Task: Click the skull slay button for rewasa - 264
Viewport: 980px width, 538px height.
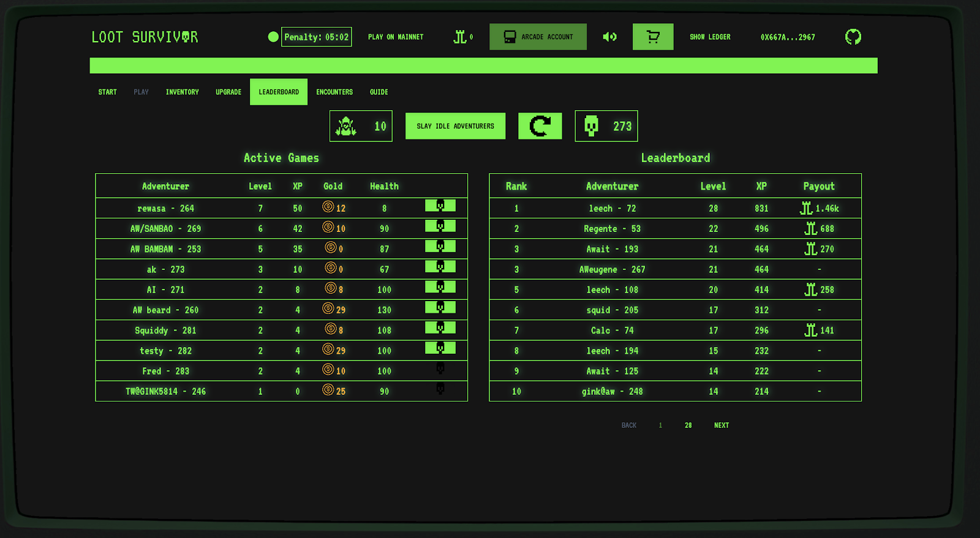Action: click(440, 206)
